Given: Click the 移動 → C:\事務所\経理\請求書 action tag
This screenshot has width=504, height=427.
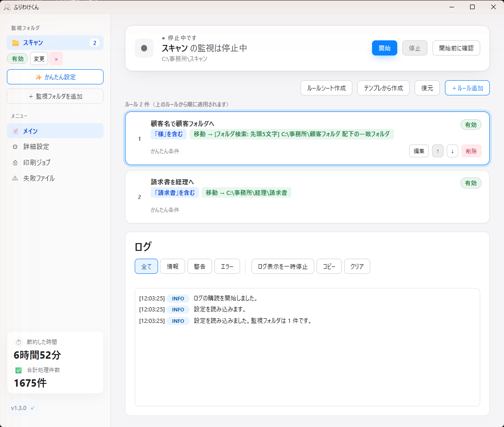Looking at the screenshot, I should pos(246,193).
